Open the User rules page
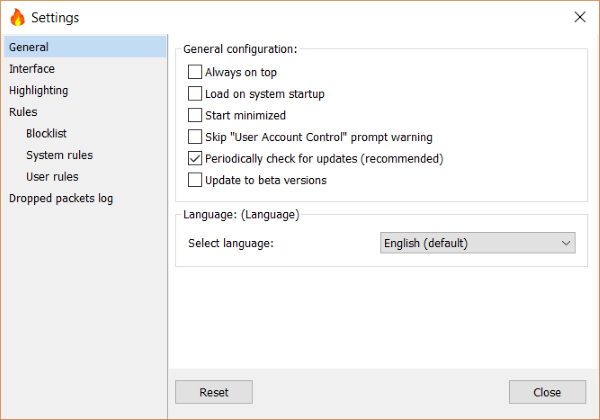The height and width of the screenshot is (420, 600). (52, 176)
